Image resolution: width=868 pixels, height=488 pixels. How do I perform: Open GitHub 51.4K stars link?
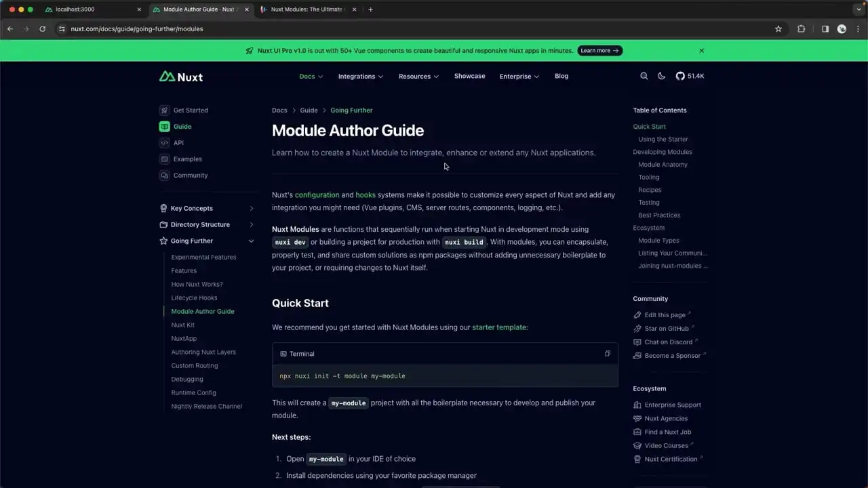690,76
